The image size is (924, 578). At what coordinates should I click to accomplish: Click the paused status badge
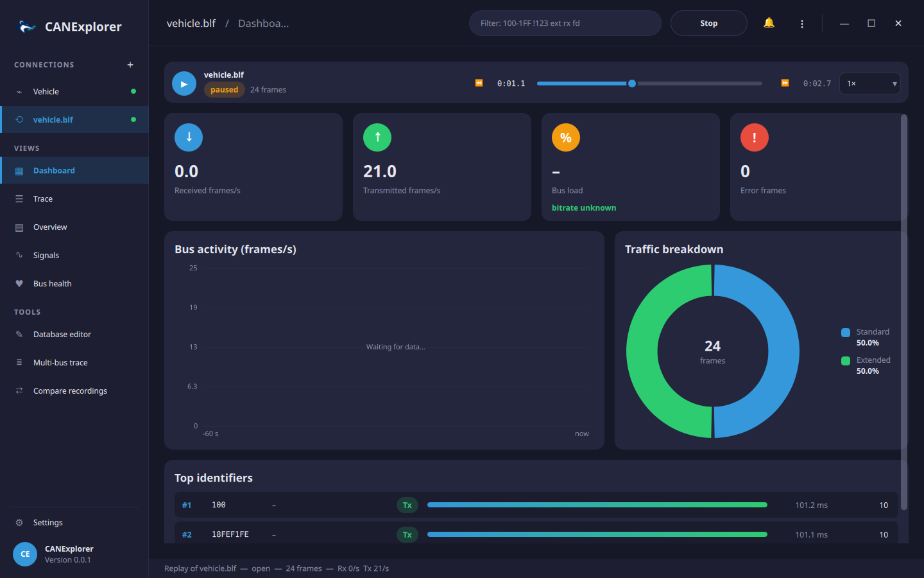tap(225, 90)
